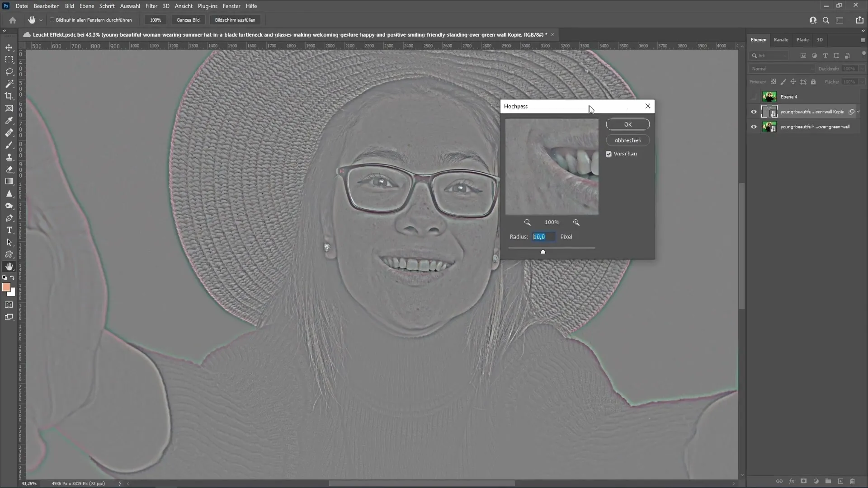Select the Rectangular Marquee tool
868x488 pixels.
[9, 60]
